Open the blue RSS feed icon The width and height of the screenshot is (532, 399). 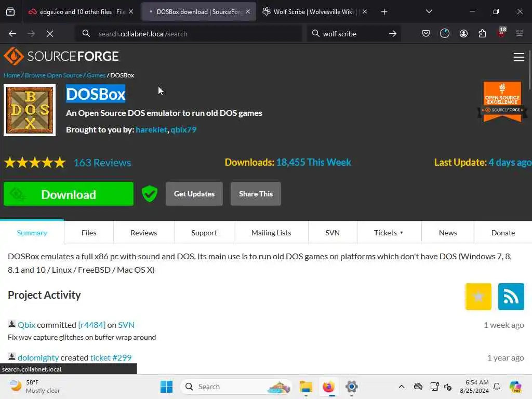coord(511,297)
